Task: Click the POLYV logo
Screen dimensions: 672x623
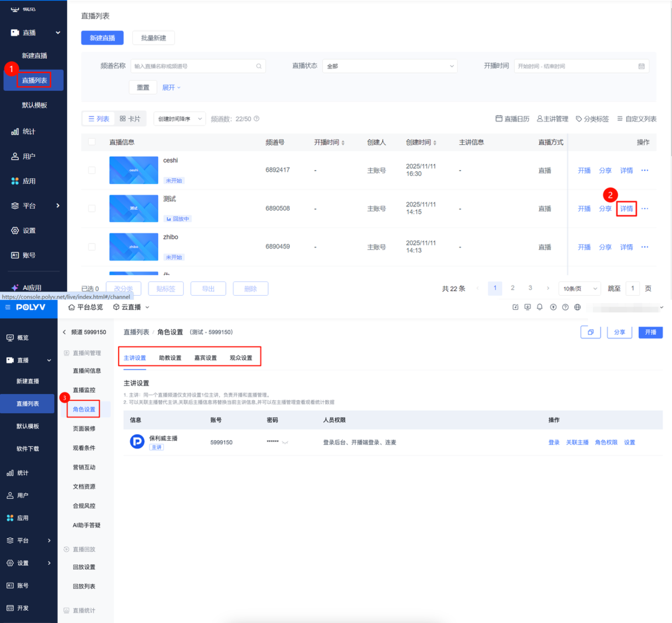Action: click(31, 307)
